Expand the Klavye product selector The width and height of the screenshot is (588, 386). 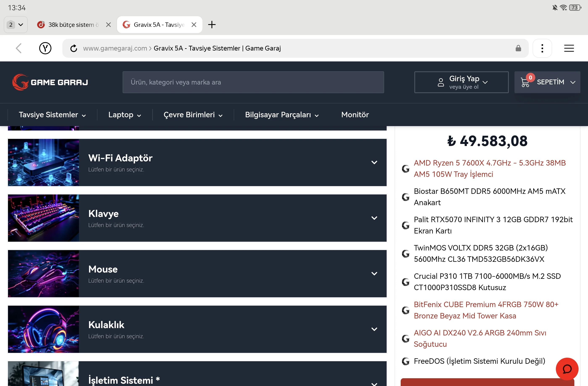coord(374,218)
